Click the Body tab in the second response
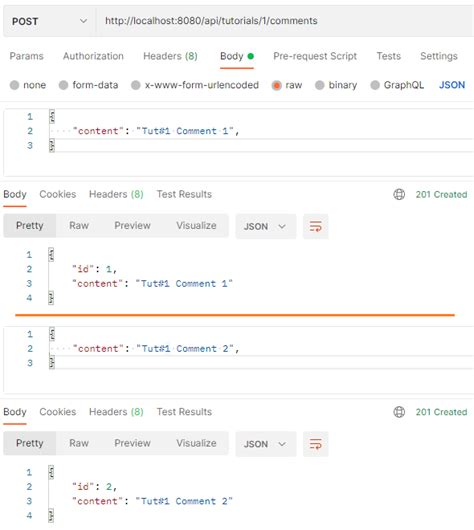The width and height of the screenshot is (474, 530). (x=15, y=412)
